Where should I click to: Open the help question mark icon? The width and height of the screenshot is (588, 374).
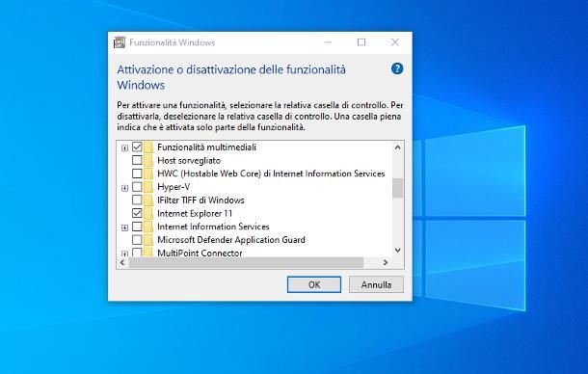pyautogui.click(x=397, y=68)
